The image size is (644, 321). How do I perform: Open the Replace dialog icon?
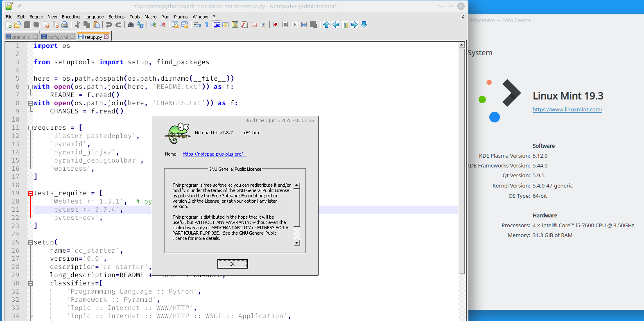(x=140, y=25)
